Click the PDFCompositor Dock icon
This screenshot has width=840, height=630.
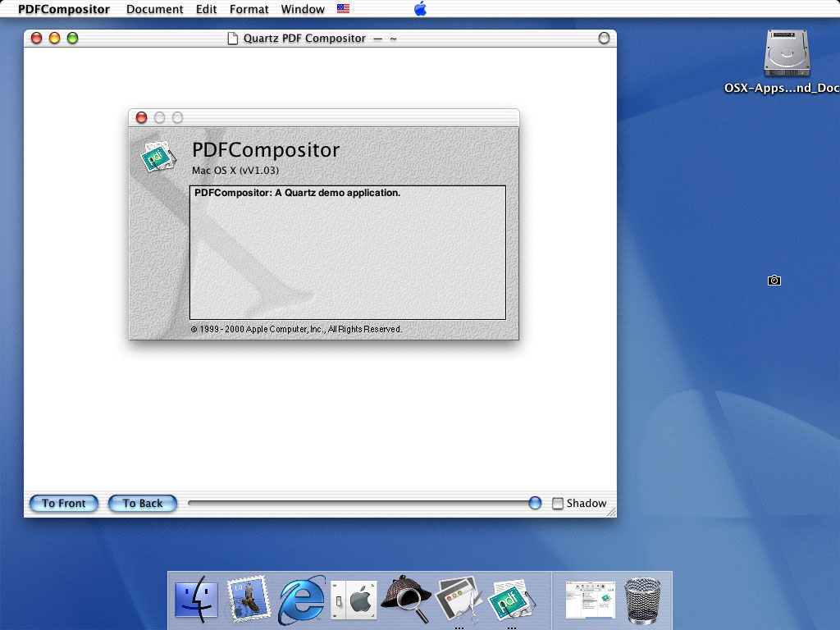tap(512, 600)
